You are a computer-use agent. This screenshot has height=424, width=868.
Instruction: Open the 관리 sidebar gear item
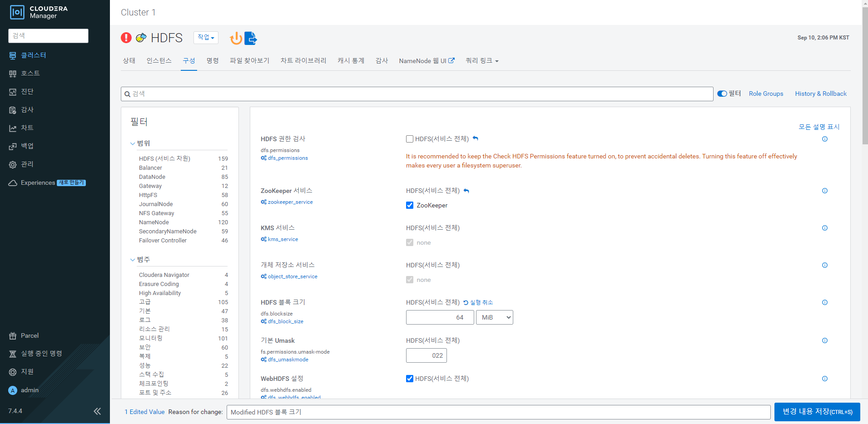coord(21,164)
